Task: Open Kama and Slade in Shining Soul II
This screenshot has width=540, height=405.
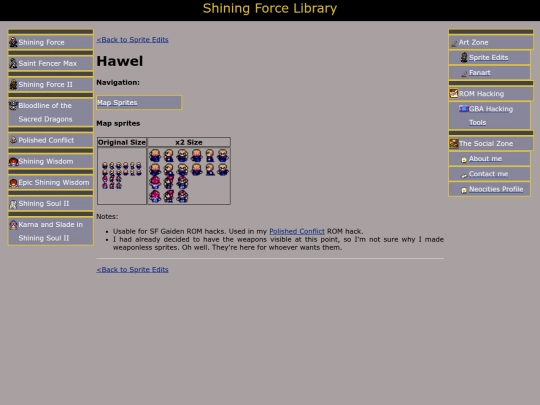Action: [x=51, y=231]
